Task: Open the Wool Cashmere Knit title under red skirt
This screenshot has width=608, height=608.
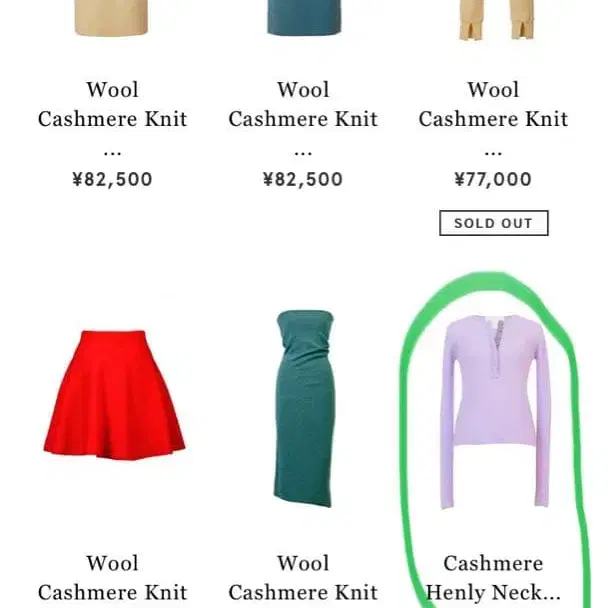Action: pos(112,578)
